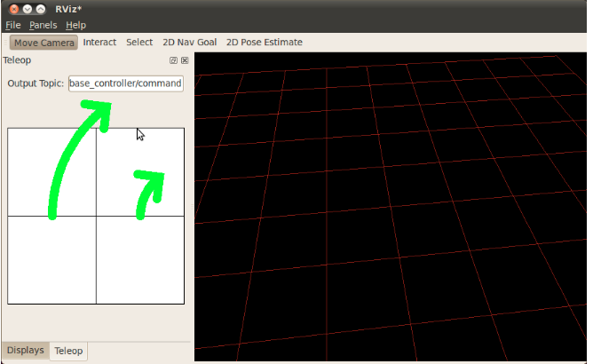Click the 3D grid view

(x=391, y=207)
